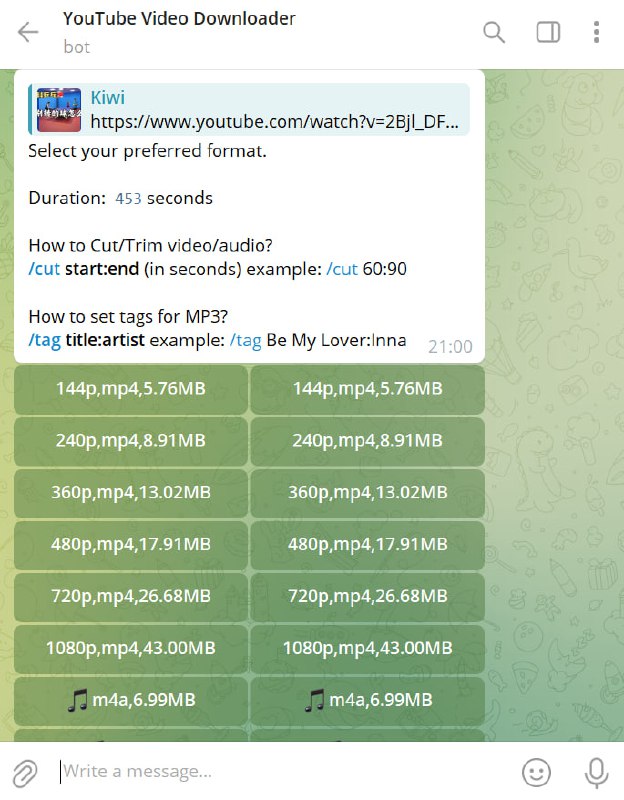Open the Kiwi video thumbnail
Image resolution: width=624 pixels, height=800 pixels.
[x=56, y=109]
